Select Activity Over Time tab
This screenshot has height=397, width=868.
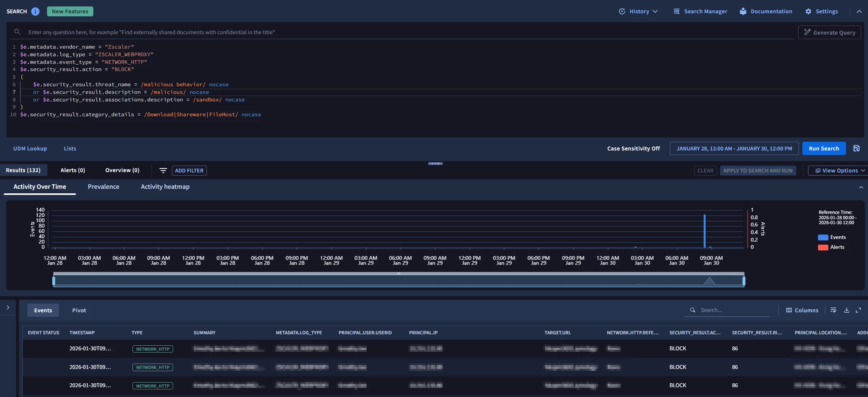(x=40, y=187)
